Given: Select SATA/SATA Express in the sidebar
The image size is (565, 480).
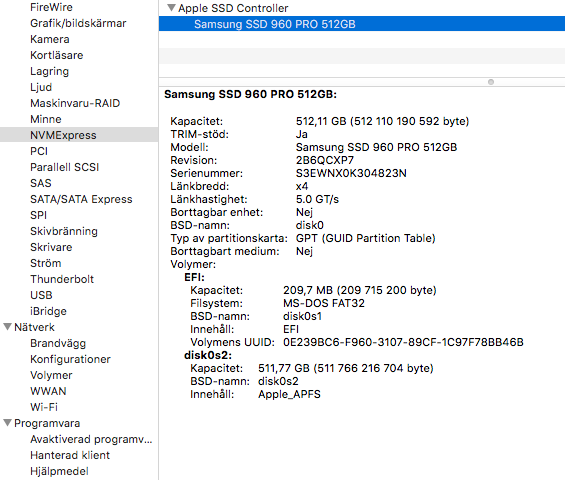Looking at the screenshot, I should tap(81, 199).
